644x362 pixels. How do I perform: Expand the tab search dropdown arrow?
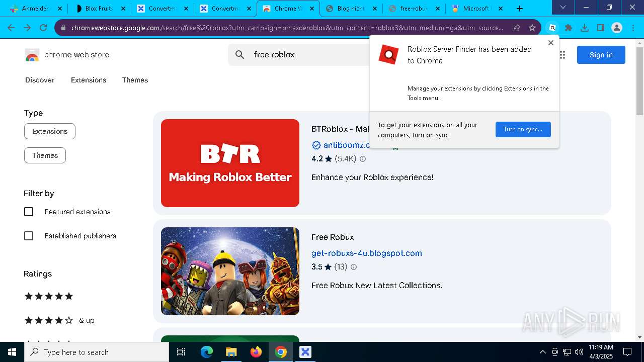[563, 7]
